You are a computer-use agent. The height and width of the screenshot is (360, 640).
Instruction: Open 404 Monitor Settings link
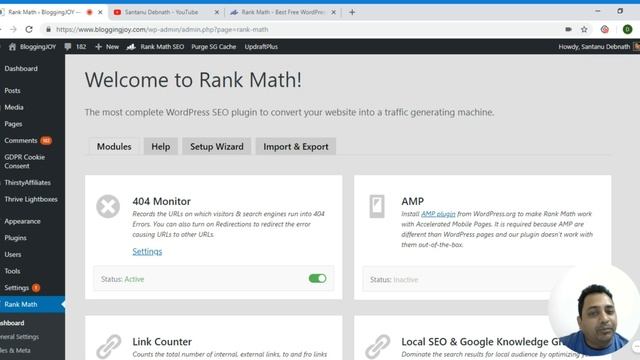(147, 251)
